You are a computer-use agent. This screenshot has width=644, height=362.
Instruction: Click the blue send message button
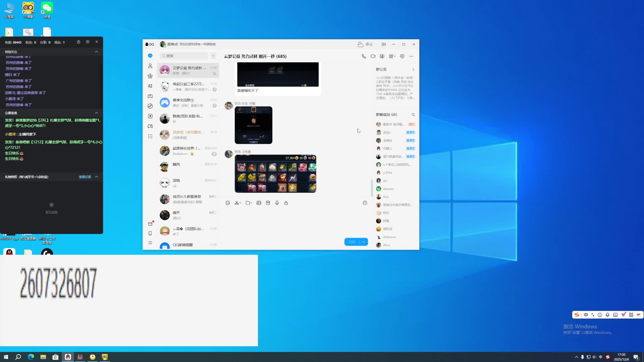pos(352,242)
